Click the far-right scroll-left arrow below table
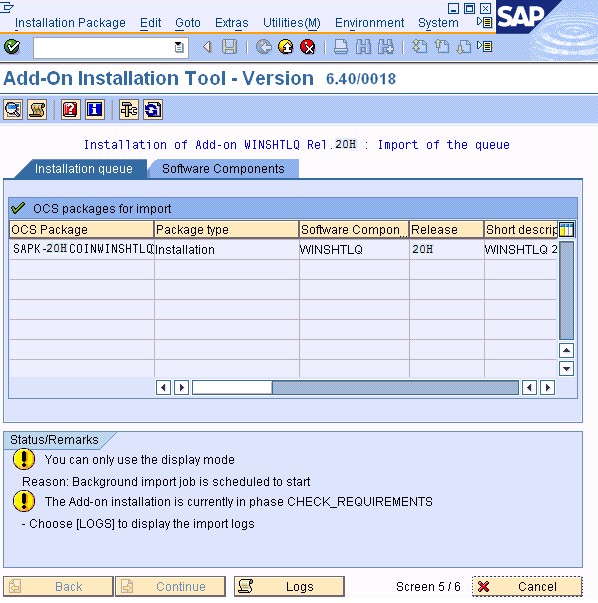The width and height of the screenshot is (598, 603). pos(530,387)
